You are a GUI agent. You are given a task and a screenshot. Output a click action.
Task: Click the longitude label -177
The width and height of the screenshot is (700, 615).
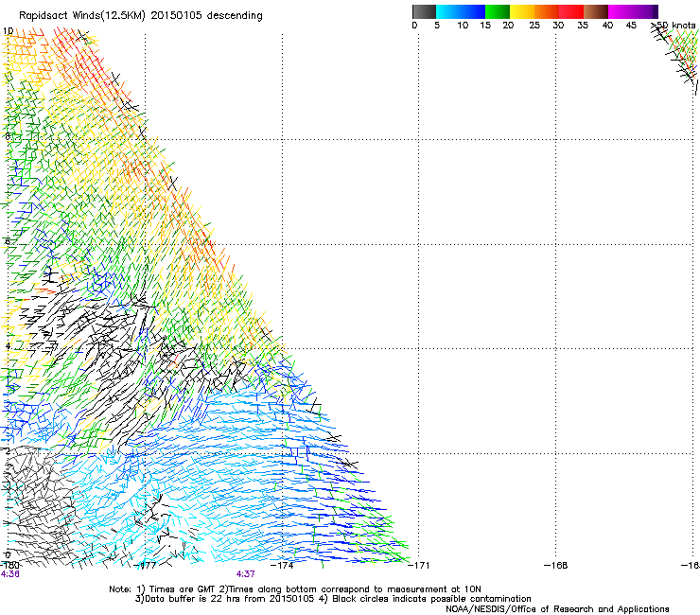145,566
